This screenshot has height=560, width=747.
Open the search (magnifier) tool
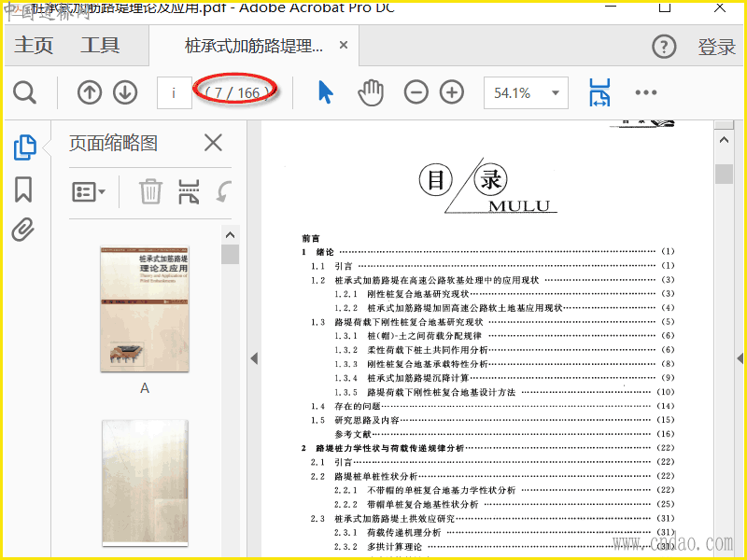pos(24,92)
